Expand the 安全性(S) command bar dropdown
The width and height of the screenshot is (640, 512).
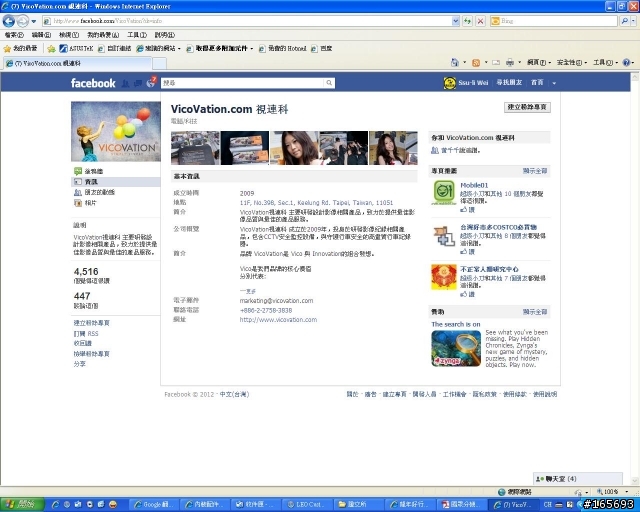point(572,62)
